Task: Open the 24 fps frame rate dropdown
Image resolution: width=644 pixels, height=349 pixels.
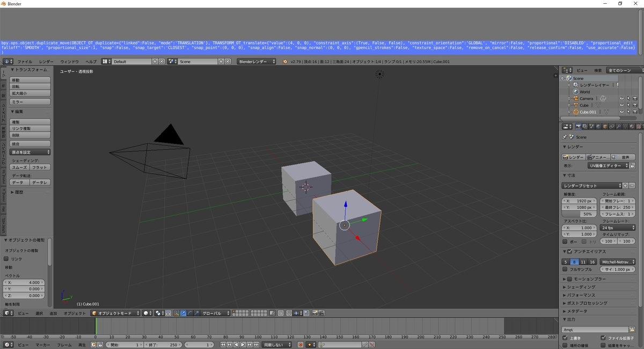Action: click(x=618, y=228)
